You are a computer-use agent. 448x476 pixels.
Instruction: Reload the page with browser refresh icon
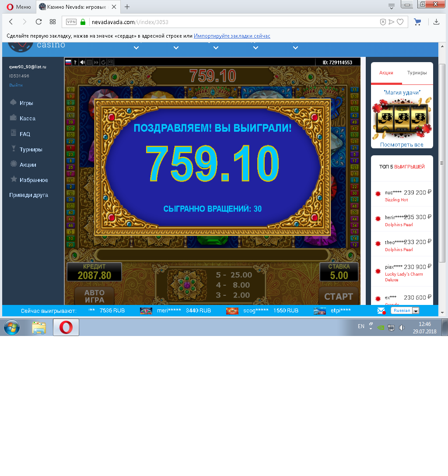38,22
